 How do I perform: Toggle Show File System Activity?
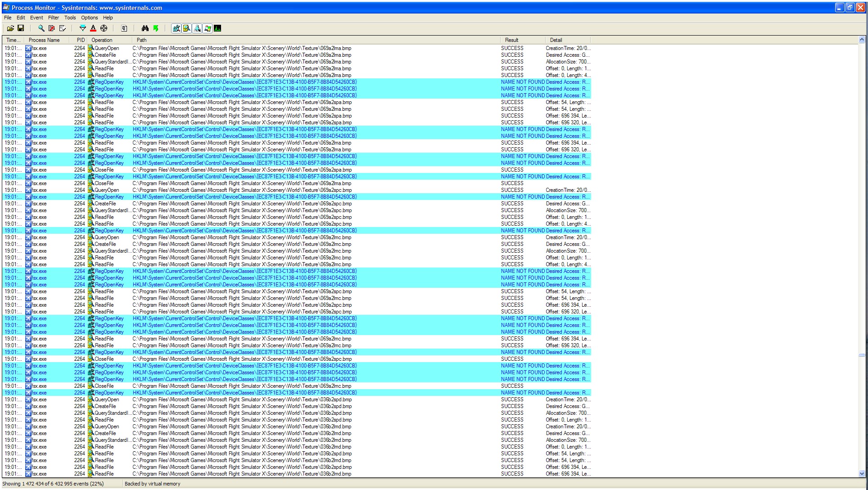tap(187, 28)
